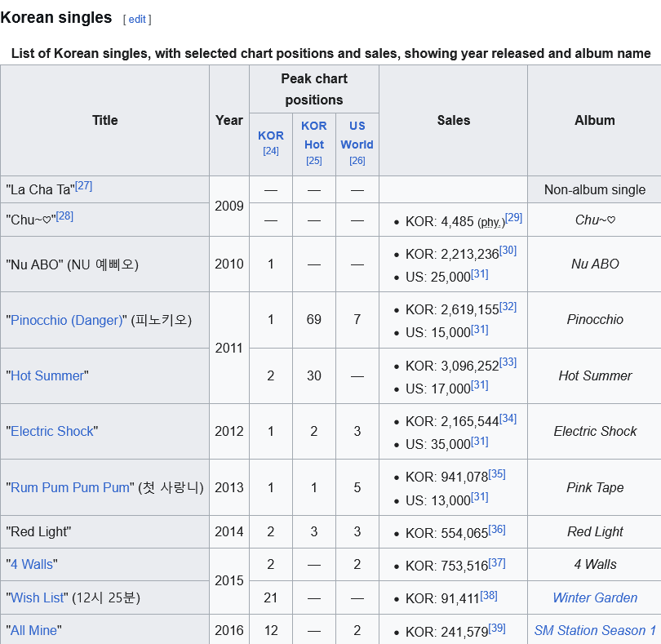Viewport: 661px width, 644px height.
Task: Open reference [24] under KOR header
Action: (x=271, y=151)
